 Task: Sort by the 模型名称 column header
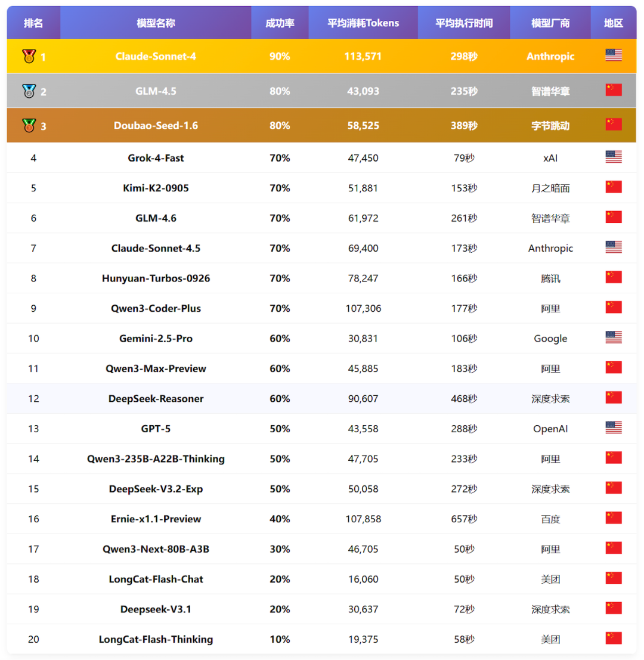pos(156,23)
